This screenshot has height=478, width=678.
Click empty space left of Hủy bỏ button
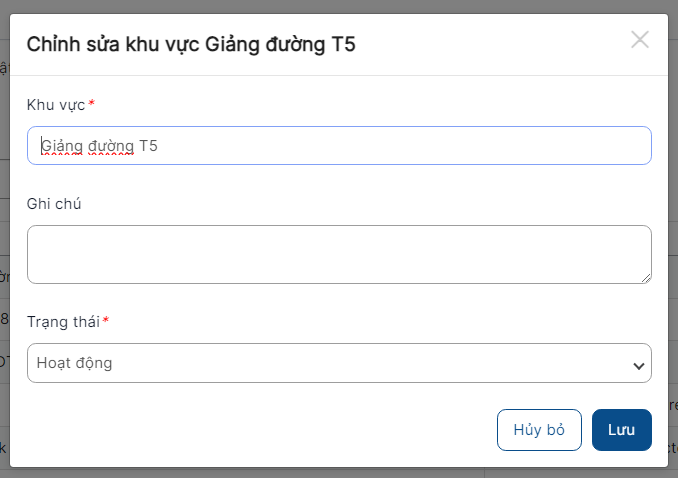coord(259,430)
